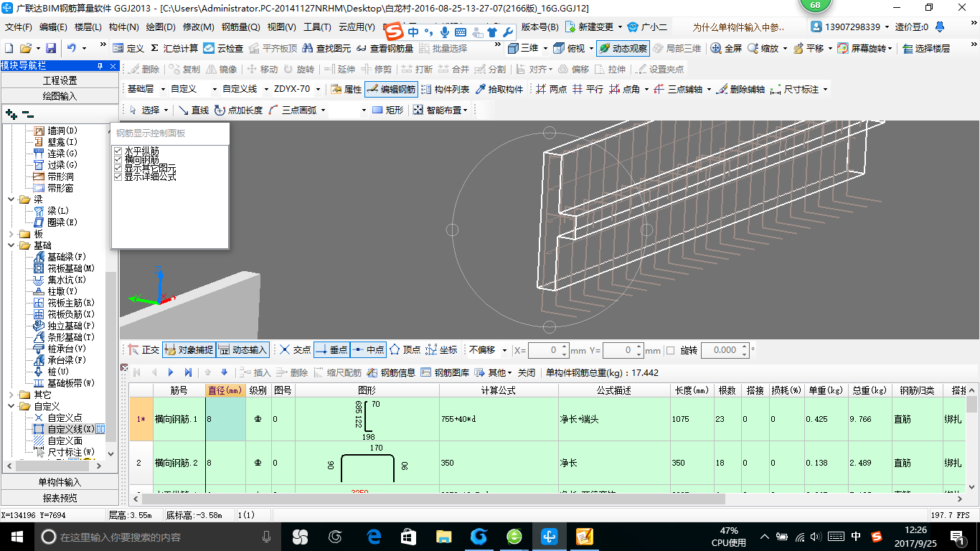The width and height of the screenshot is (980, 551).
Task: Click 全屏 full screen tool
Action: click(726, 48)
